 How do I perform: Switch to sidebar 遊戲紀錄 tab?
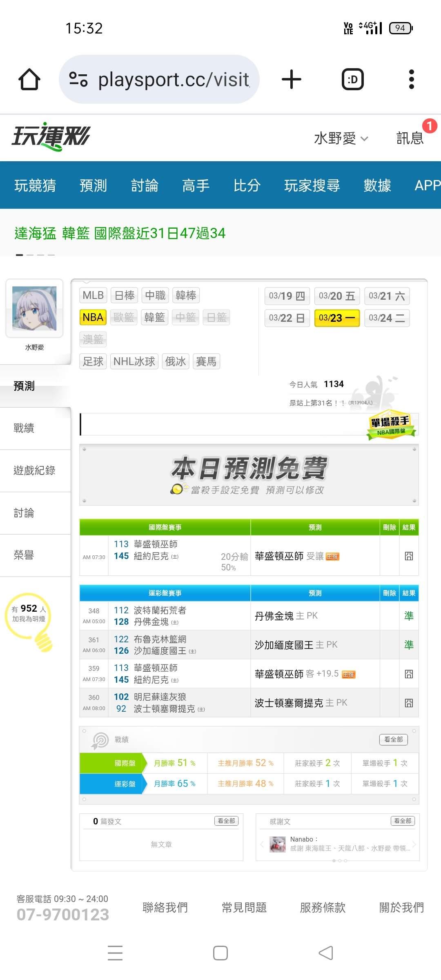click(35, 470)
